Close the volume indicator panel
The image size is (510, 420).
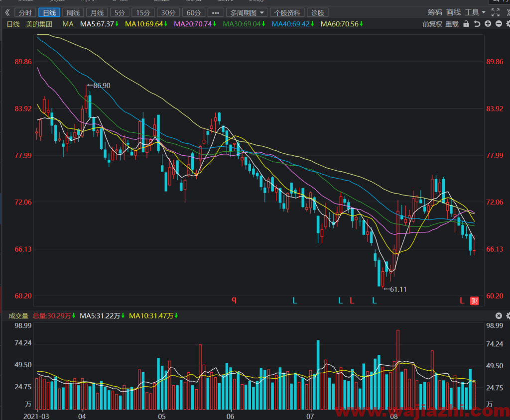tap(499, 315)
